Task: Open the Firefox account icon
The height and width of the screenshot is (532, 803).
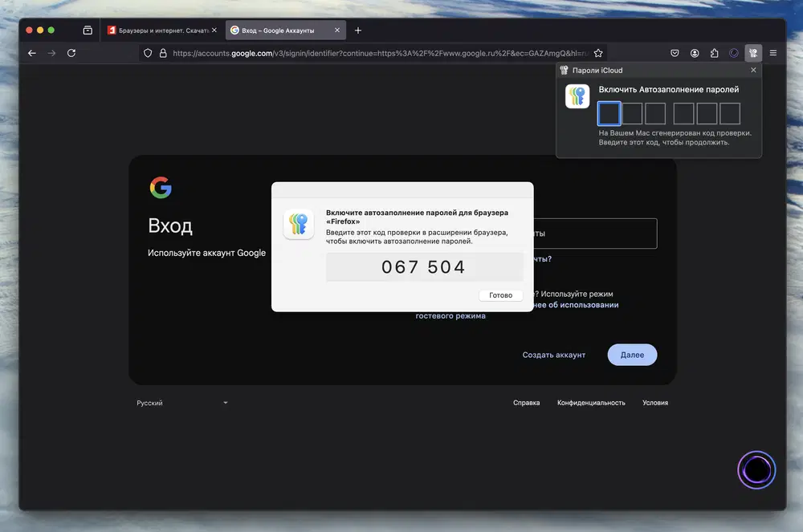Action: [x=695, y=53]
